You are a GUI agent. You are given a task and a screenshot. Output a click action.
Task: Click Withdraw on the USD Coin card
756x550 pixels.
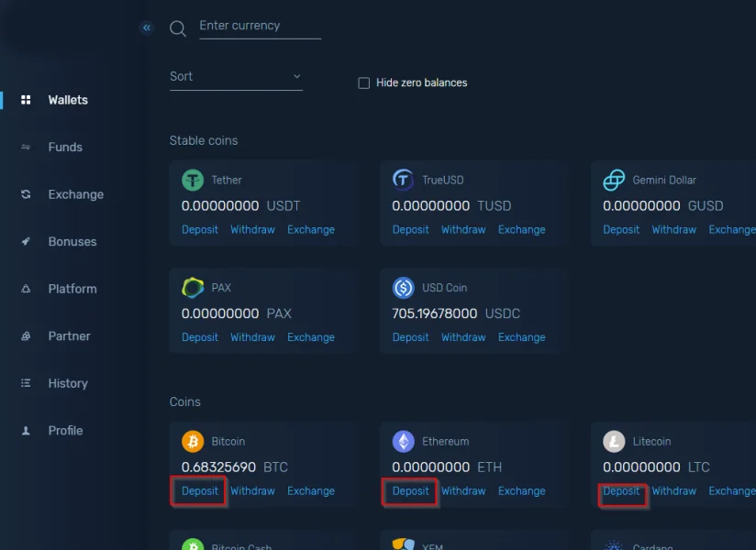463,337
